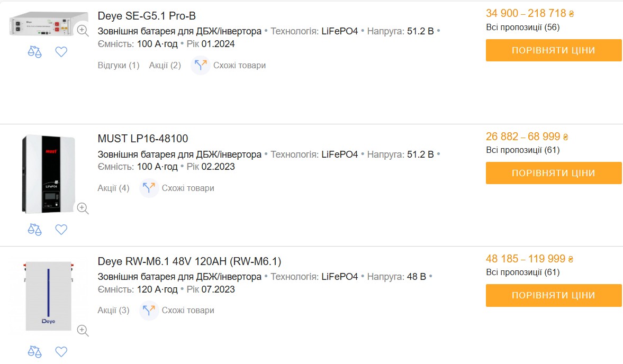Show similar products icon for MUST LP16-48100
This screenshot has height=364, width=623.
click(x=149, y=188)
